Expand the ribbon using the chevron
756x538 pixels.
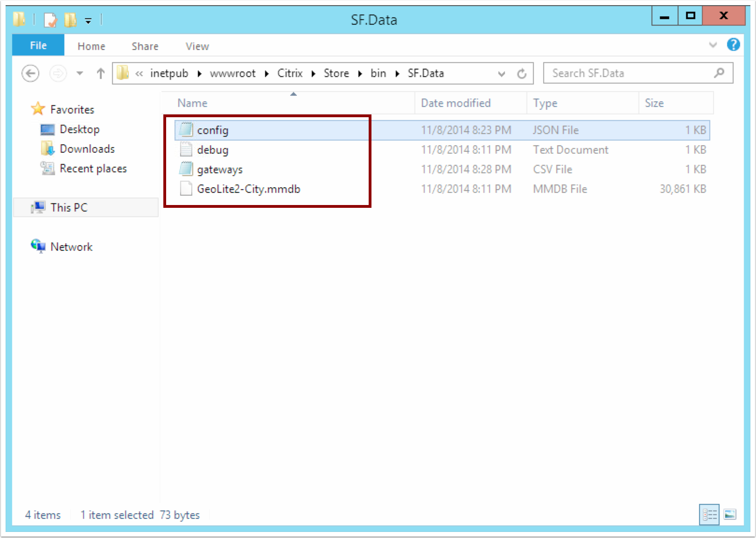(x=713, y=45)
